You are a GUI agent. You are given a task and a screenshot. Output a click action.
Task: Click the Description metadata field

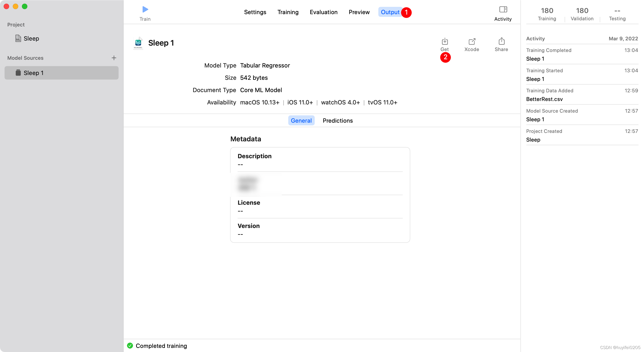(320, 160)
